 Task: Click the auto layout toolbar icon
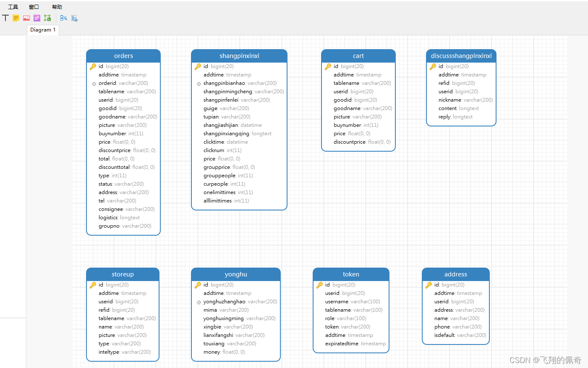[63, 18]
